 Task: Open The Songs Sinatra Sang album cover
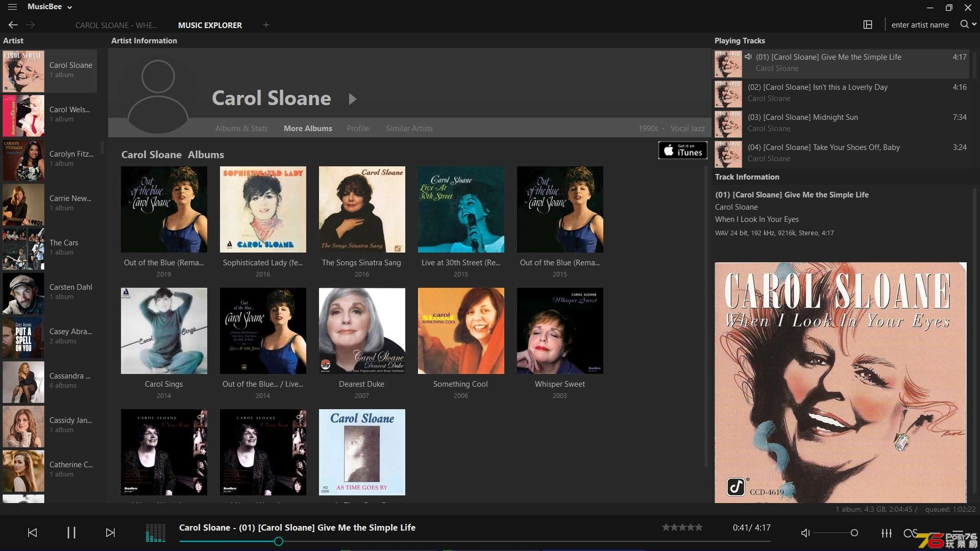(362, 209)
